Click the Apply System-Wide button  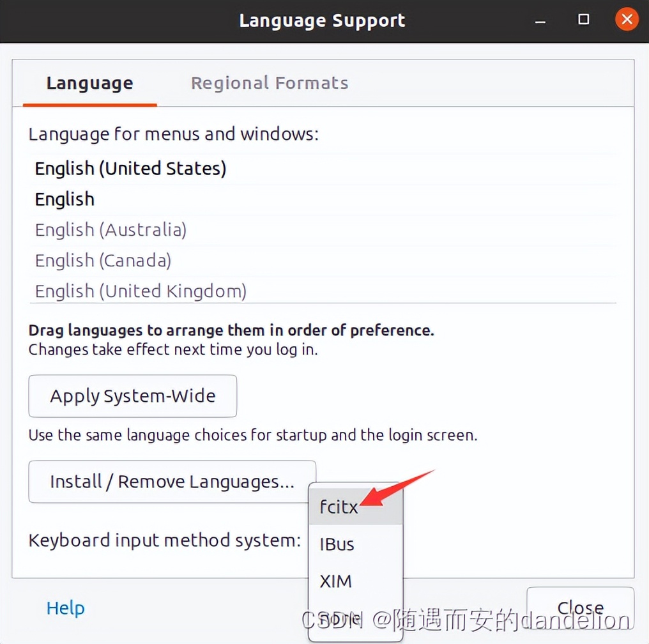pos(132,396)
